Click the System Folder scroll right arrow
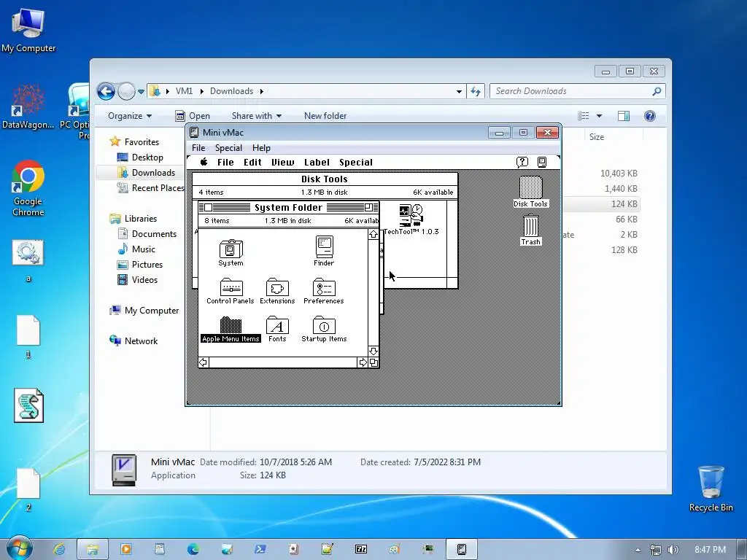Image resolution: width=747 pixels, height=560 pixels. 363,362
